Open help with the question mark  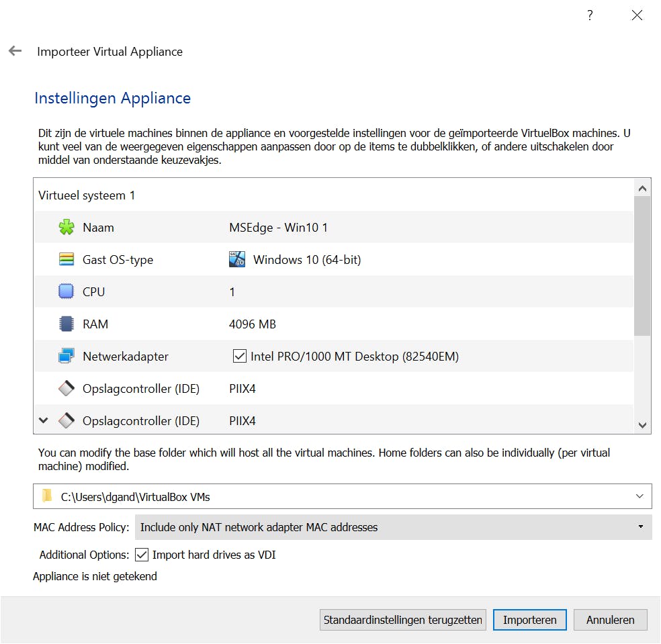click(x=590, y=15)
